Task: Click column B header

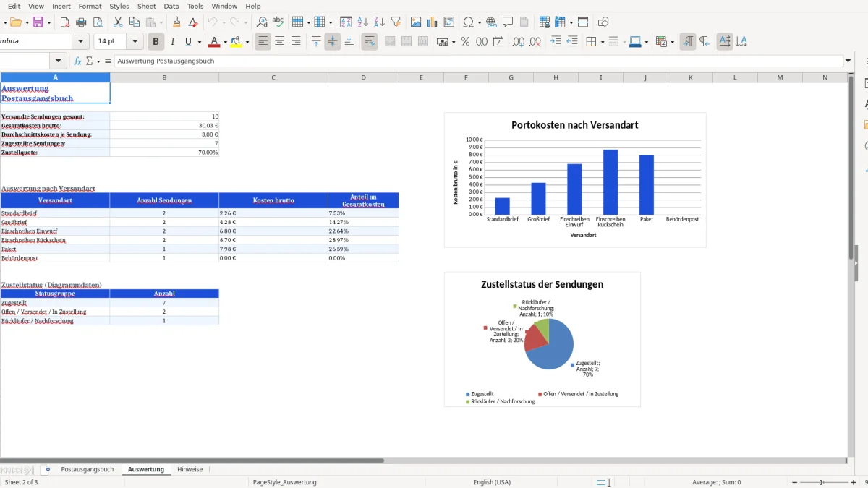Action: tap(164, 77)
